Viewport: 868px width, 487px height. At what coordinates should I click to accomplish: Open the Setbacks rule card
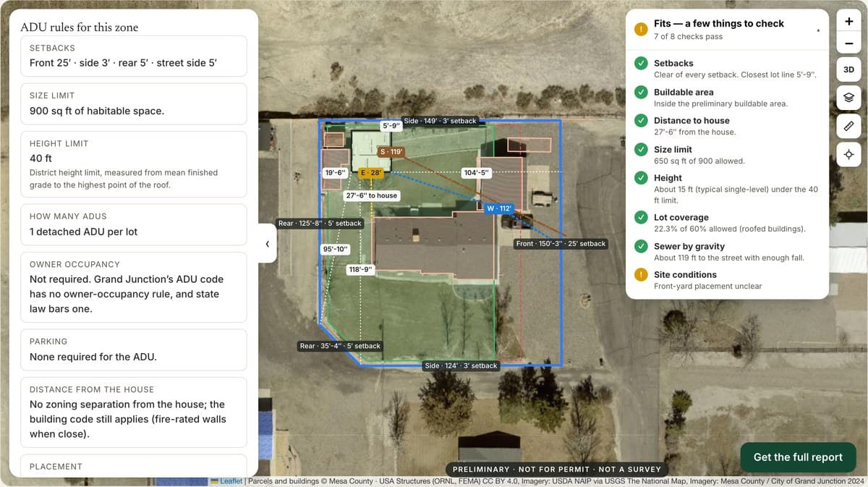pyautogui.click(x=134, y=56)
